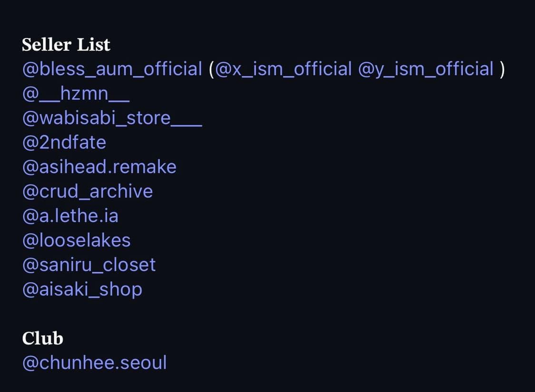The height and width of the screenshot is (392, 535).
Task: Open the @2ndfate seller link
Action: (x=64, y=143)
